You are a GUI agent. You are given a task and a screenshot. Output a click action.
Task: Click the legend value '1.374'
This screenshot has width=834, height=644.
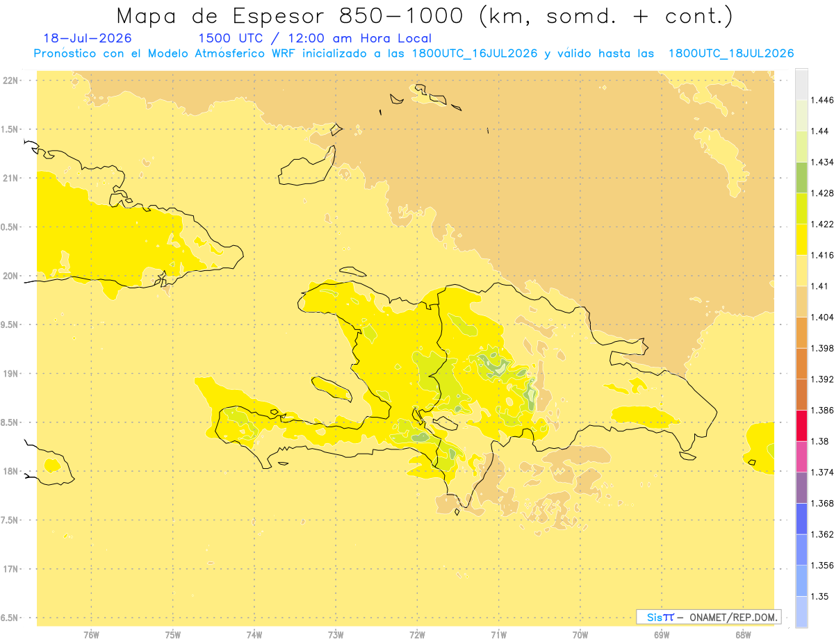click(822, 472)
